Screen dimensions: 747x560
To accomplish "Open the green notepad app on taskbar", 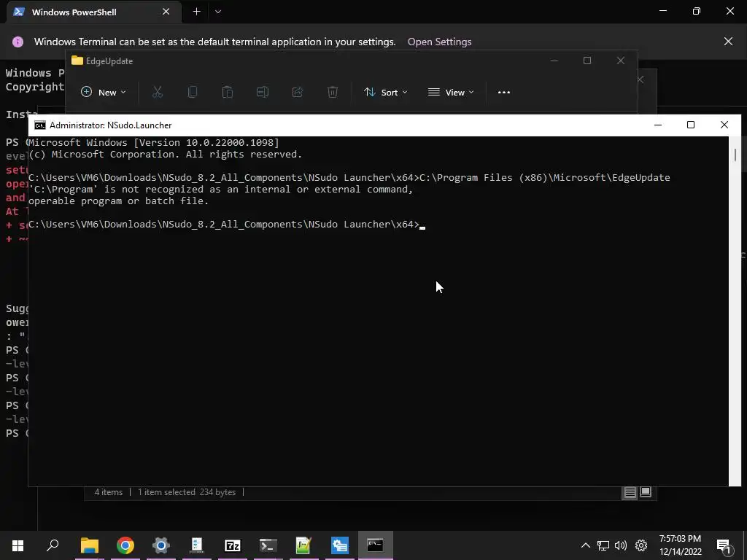I will [303, 545].
